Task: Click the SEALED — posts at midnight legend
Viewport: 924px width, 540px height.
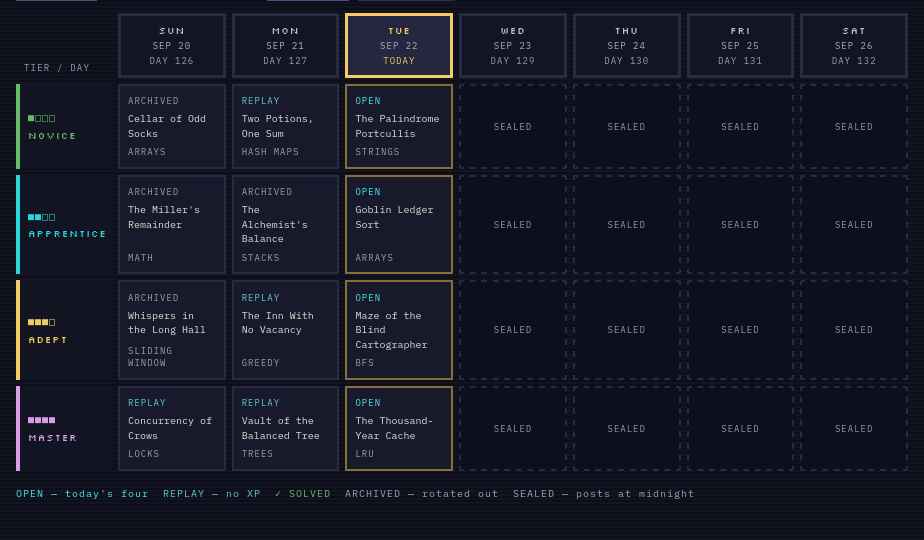Action: [x=603, y=493]
